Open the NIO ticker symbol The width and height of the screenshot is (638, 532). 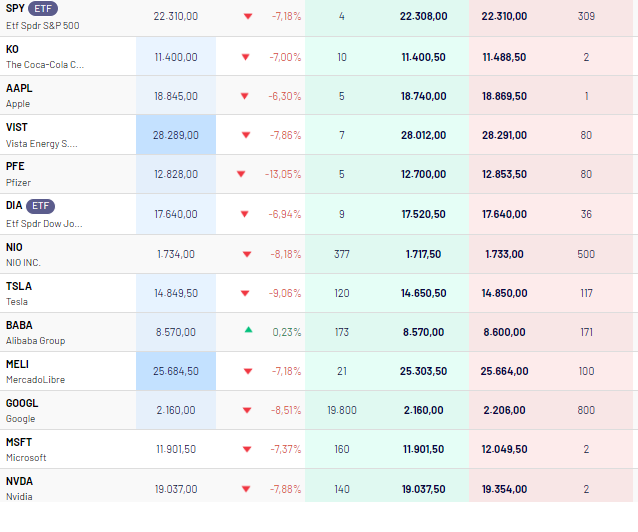click(x=14, y=247)
